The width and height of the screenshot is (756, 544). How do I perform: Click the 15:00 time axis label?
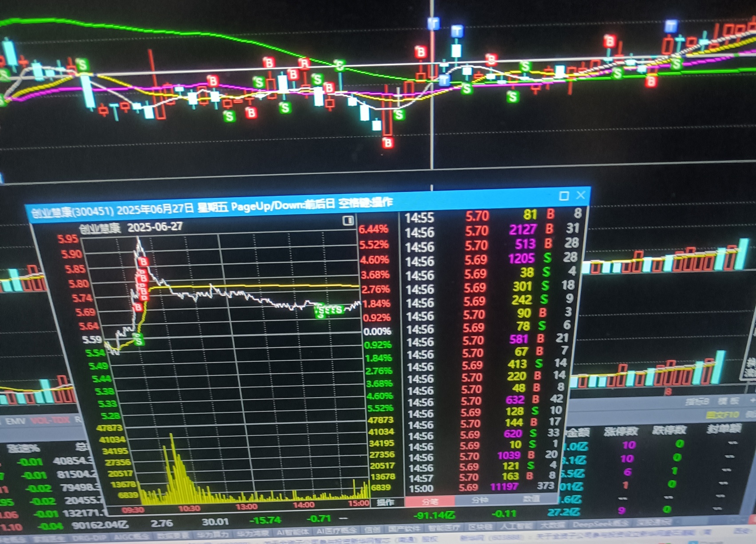pos(358,504)
